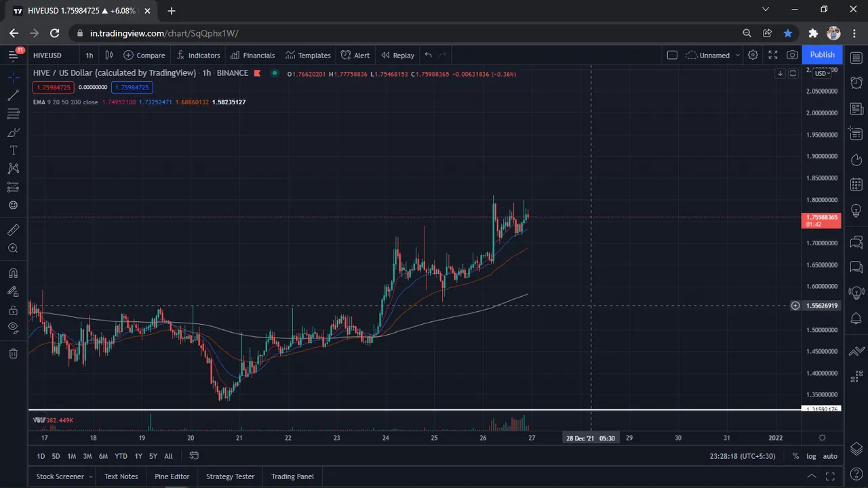Bookmark this page with star icon
868x488 pixels.
[x=788, y=33]
